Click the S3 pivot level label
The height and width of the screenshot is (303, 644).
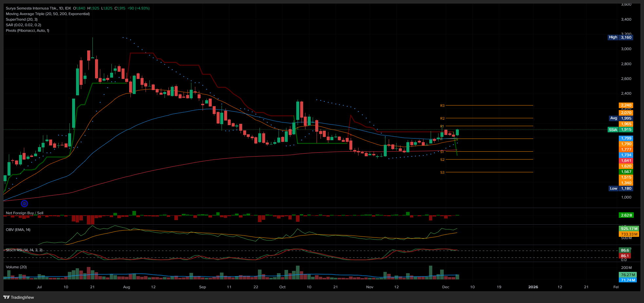442,172
